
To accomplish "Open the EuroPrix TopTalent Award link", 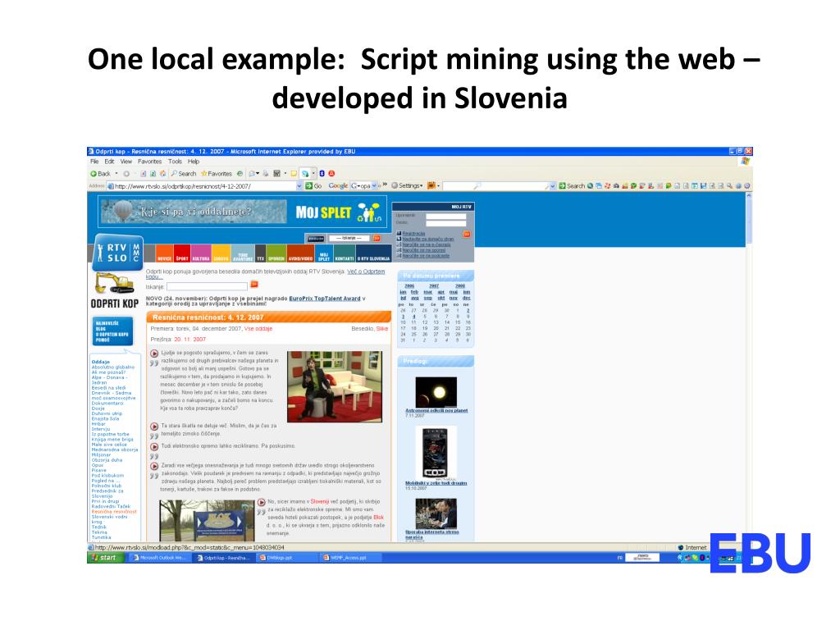I will pos(325,299).
